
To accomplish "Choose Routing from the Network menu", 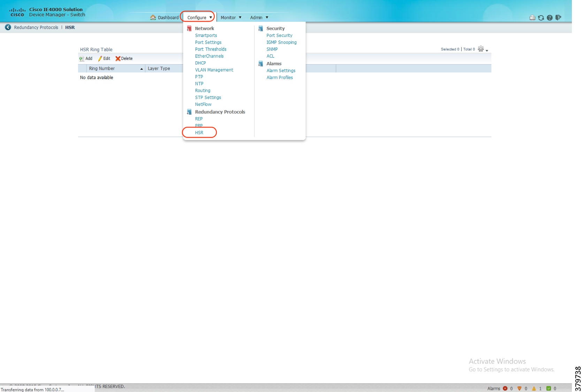I will tap(202, 91).
